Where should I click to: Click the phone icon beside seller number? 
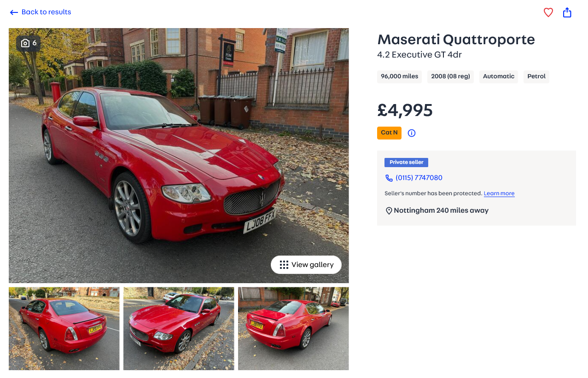tap(389, 178)
